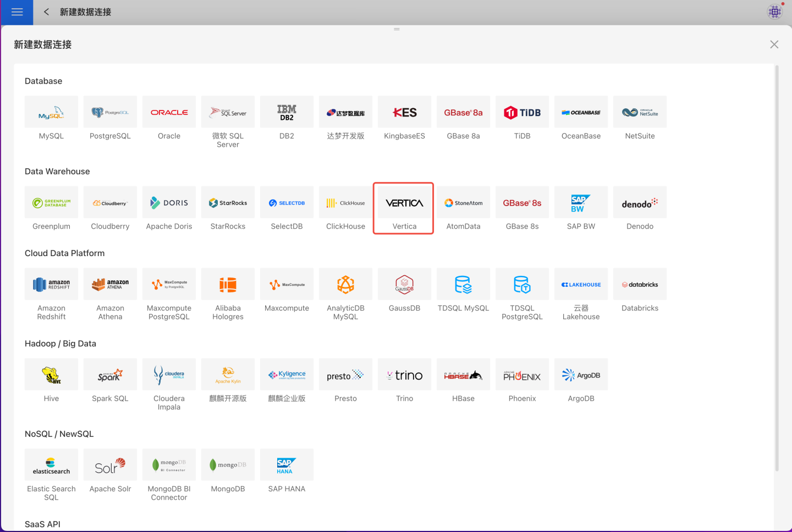Choose the Oracle database icon
Image resolution: width=792 pixels, height=532 pixels.
169,112
